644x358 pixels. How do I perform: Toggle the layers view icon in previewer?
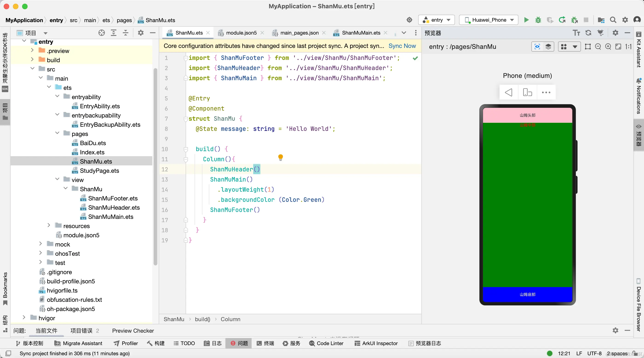click(548, 47)
